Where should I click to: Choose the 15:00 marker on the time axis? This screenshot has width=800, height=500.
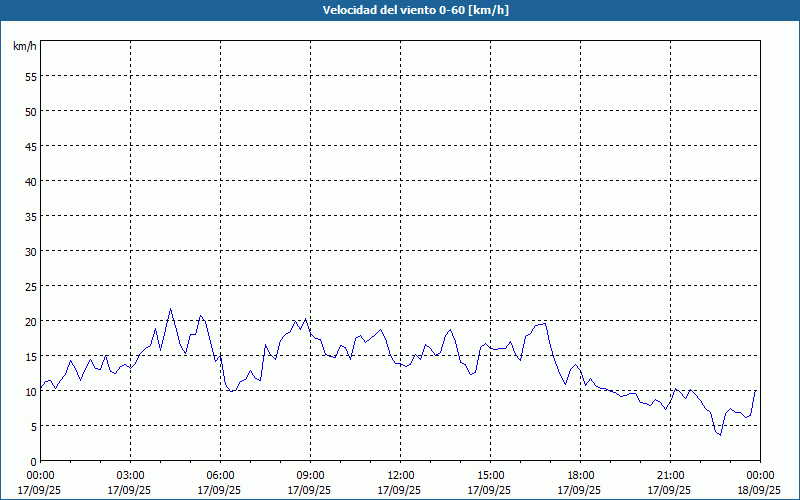point(491,475)
